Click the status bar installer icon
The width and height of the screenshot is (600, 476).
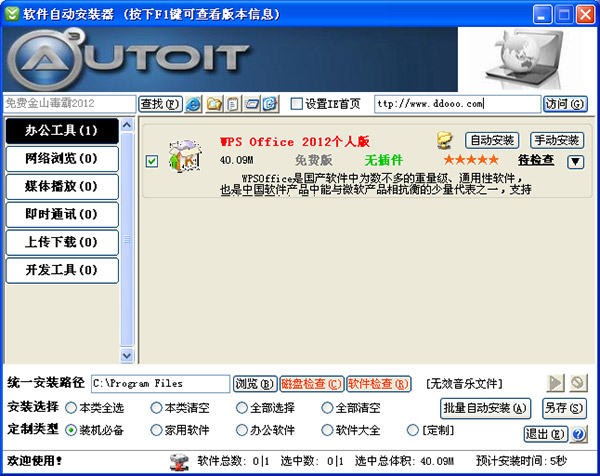click(179, 462)
